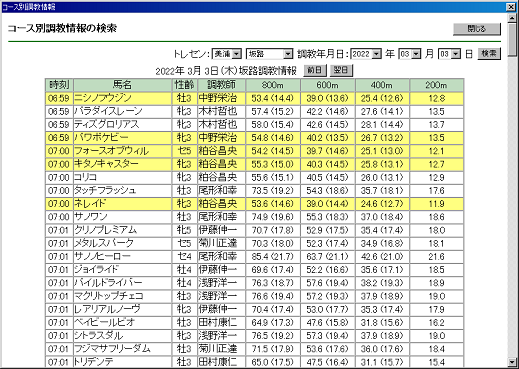Viewport: 519px width, 369px height.
Task: Select the horse row ネレイド
Action: (254, 204)
